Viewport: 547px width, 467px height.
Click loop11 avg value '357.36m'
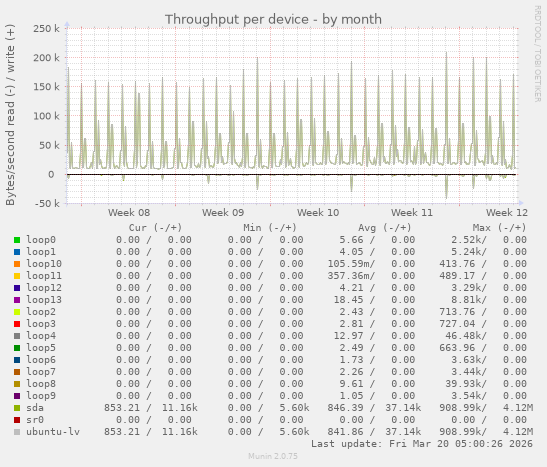pos(348,276)
